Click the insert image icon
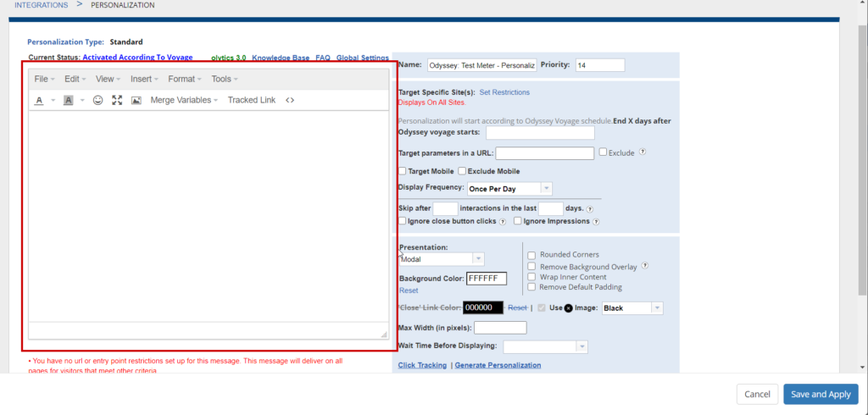The height and width of the screenshot is (415, 868). click(x=136, y=100)
